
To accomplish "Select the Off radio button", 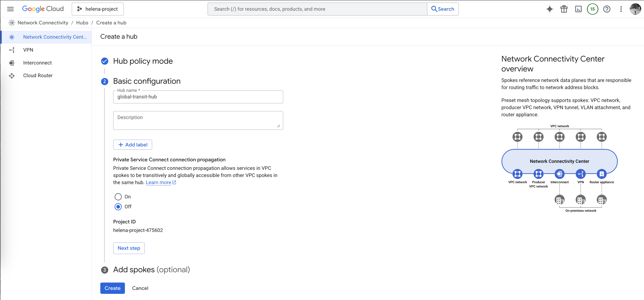I will (118, 207).
